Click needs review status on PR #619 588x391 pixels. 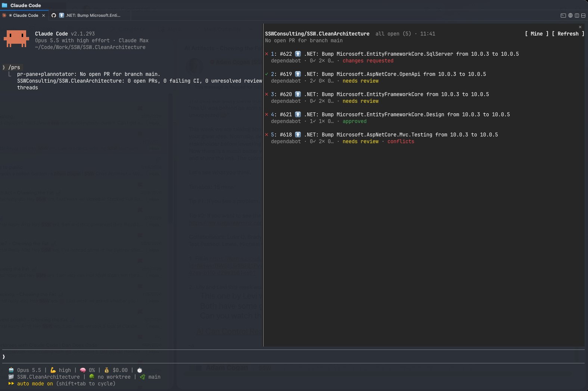361,81
